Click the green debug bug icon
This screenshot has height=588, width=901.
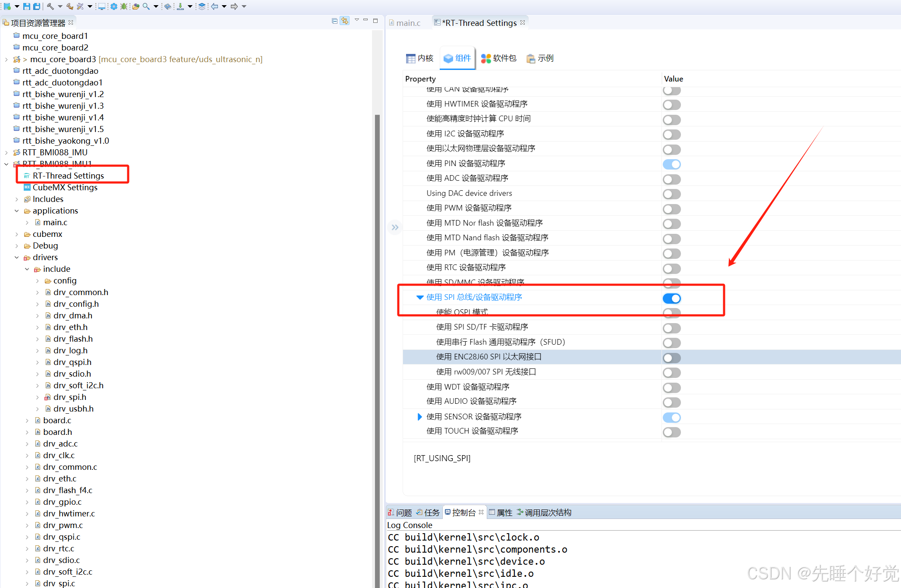(124, 6)
